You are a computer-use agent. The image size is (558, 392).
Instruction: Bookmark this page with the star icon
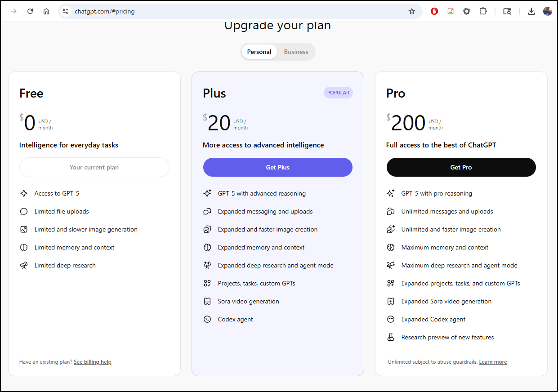coord(412,11)
